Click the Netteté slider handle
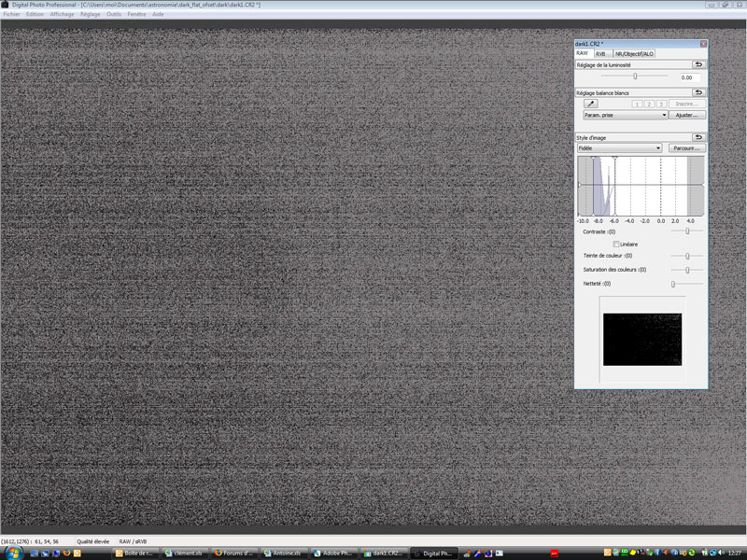The width and height of the screenshot is (747, 560). [673, 284]
